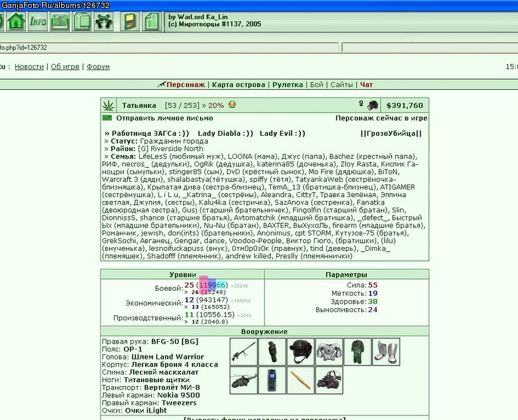Click the ||ГрозоУбийца|| clan label
Viewport: 518px width, 420px height.
pyautogui.click(x=391, y=133)
